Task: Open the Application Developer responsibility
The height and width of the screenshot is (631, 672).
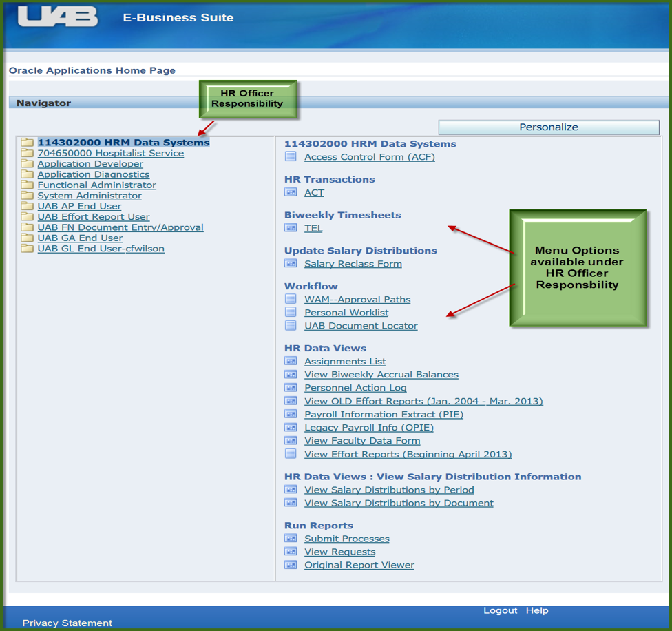Action: point(90,164)
